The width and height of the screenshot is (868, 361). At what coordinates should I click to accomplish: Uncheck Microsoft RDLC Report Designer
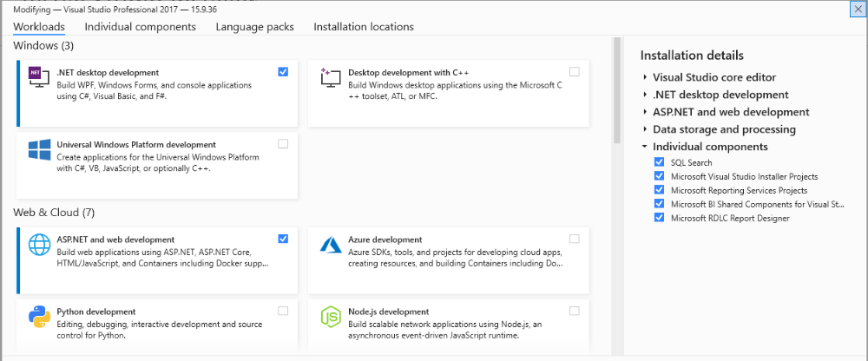tap(659, 218)
